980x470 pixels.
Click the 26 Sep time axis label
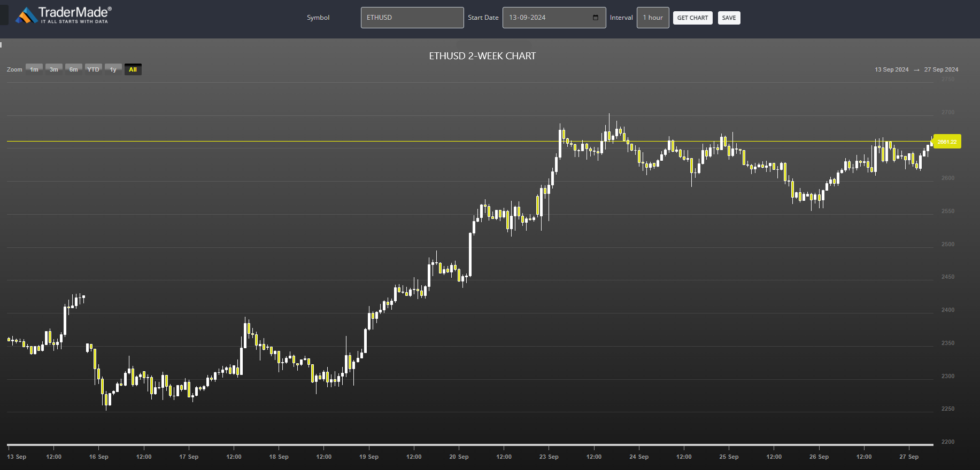click(819, 457)
